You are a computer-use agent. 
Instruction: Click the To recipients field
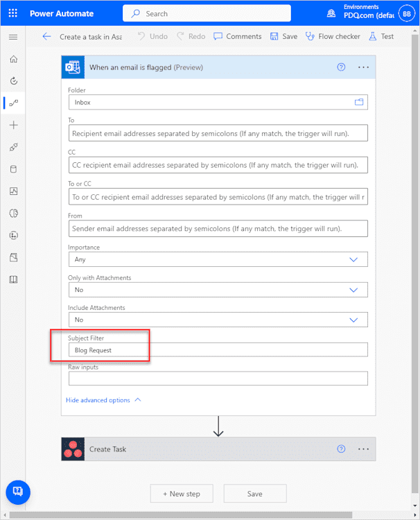click(218, 133)
